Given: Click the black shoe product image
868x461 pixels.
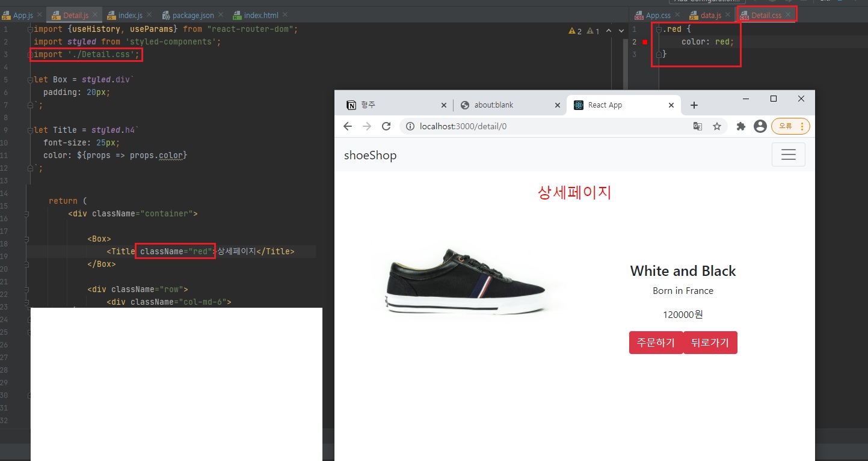Looking at the screenshot, I should (467, 282).
